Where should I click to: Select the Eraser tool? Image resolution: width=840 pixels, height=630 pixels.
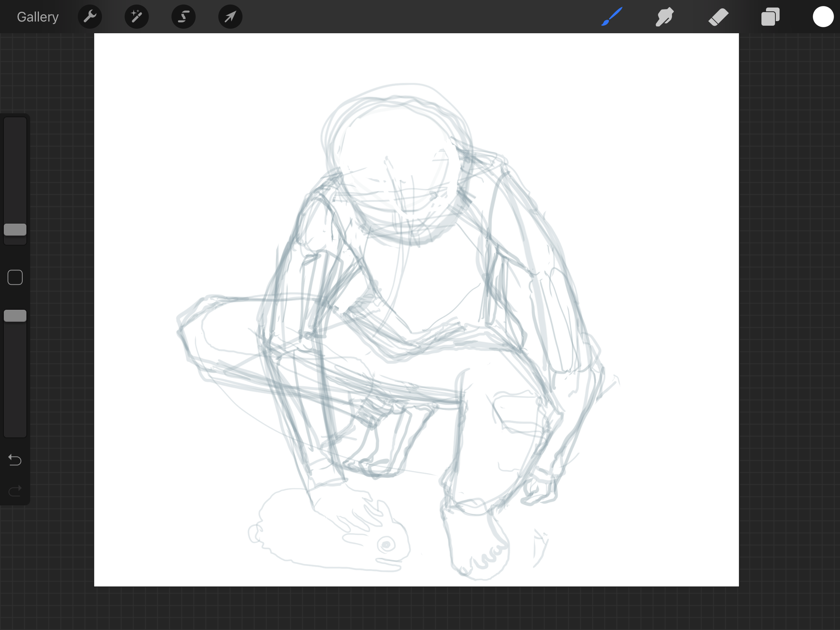[718, 17]
